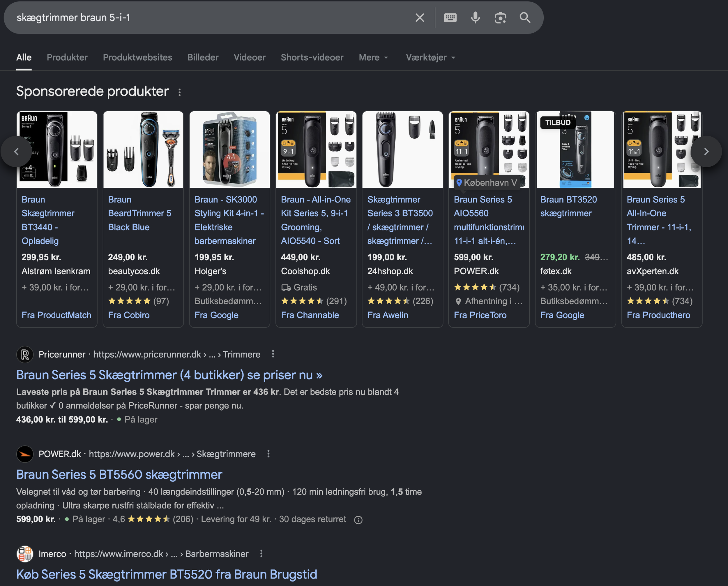This screenshot has width=728, height=586.
Task: Click the 279,20 kr. discounted price
Action: [560, 257]
